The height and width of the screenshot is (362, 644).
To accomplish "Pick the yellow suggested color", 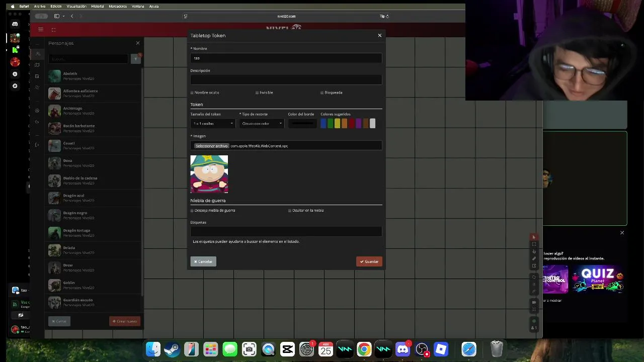I will coord(337,123).
